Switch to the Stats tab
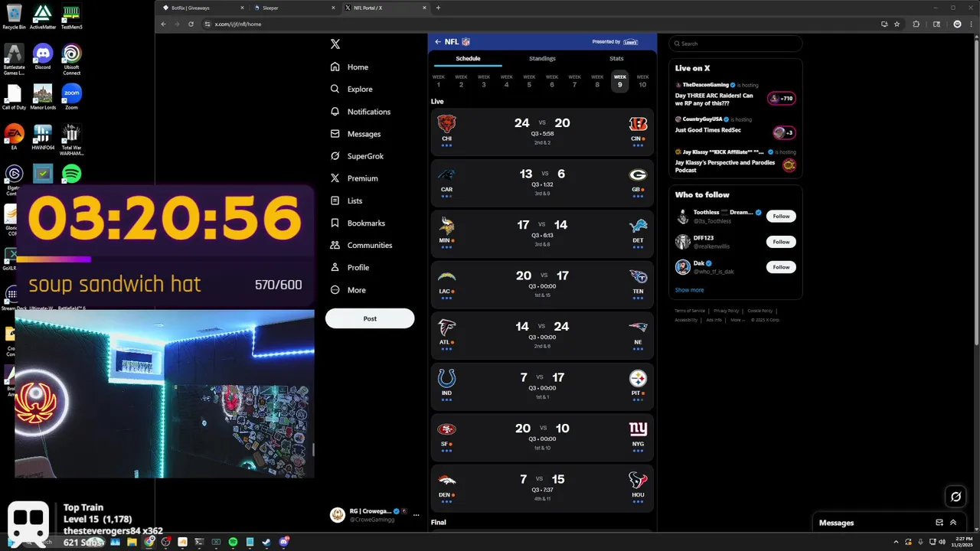 coord(616,59)
